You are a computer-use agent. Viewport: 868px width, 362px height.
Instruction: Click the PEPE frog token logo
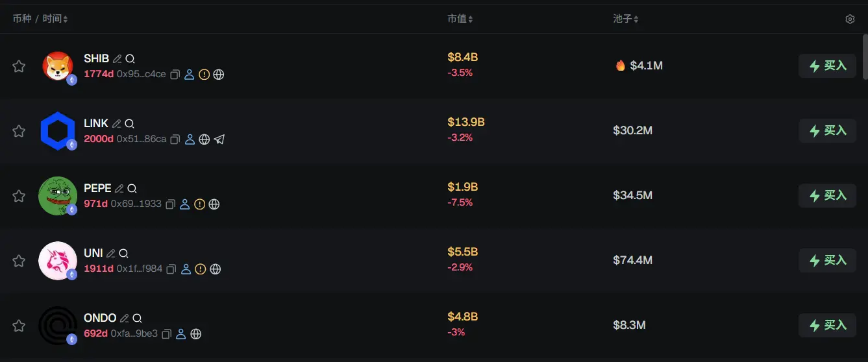[x=57, y=195]
